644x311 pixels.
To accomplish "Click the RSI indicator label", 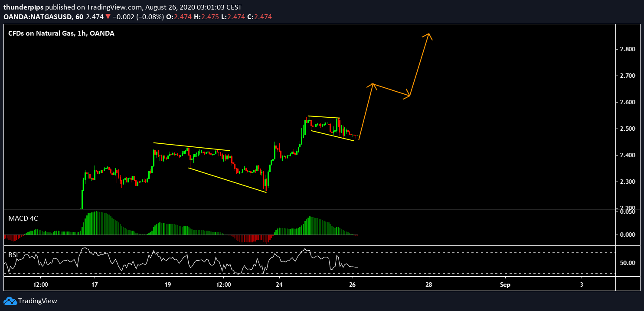I will pos(14,255).
